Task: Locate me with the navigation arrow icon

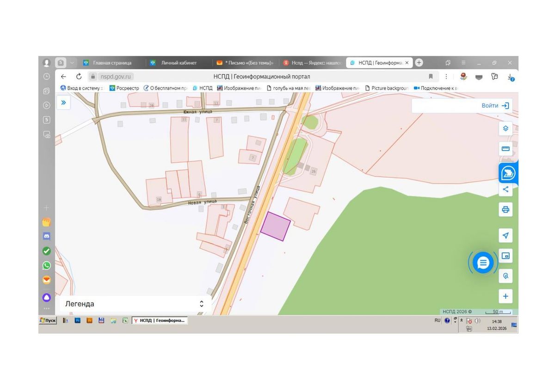Action: click(x=506, y=235)
